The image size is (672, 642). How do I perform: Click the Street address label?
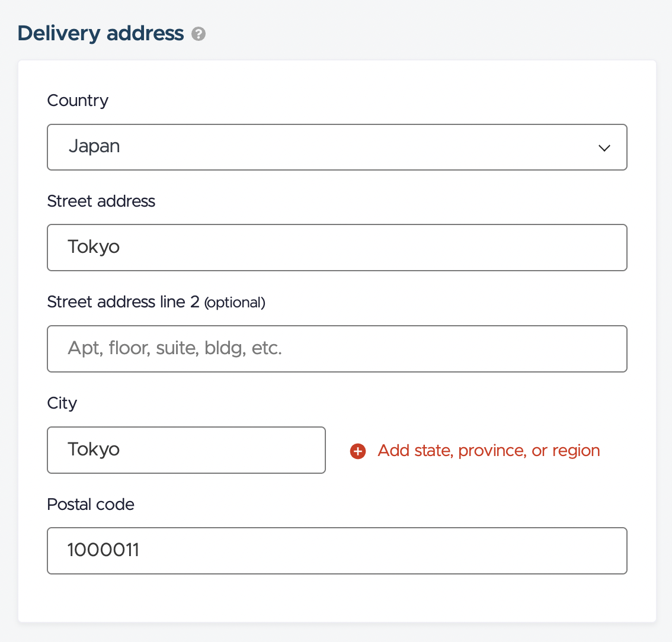click(x=101, y=201)
